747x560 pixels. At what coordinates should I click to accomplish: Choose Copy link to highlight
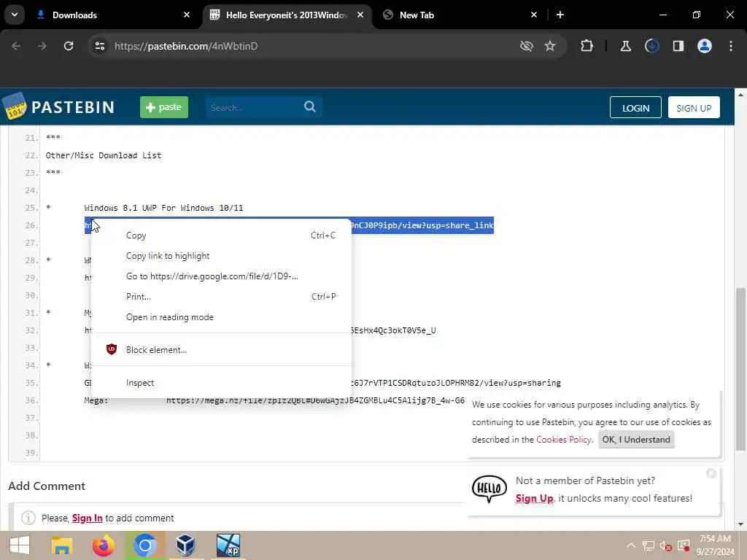[x=221, y=256]
